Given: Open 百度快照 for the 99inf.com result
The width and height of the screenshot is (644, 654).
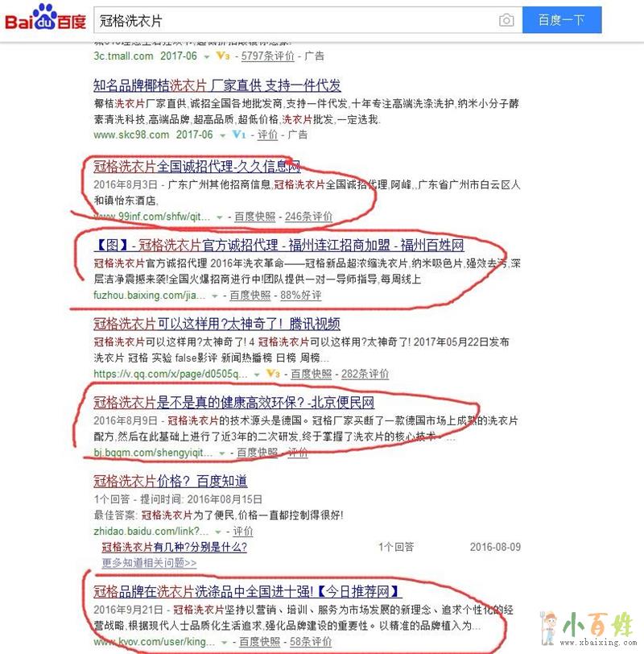Looking at the screenshot, I should pos(254,217).
